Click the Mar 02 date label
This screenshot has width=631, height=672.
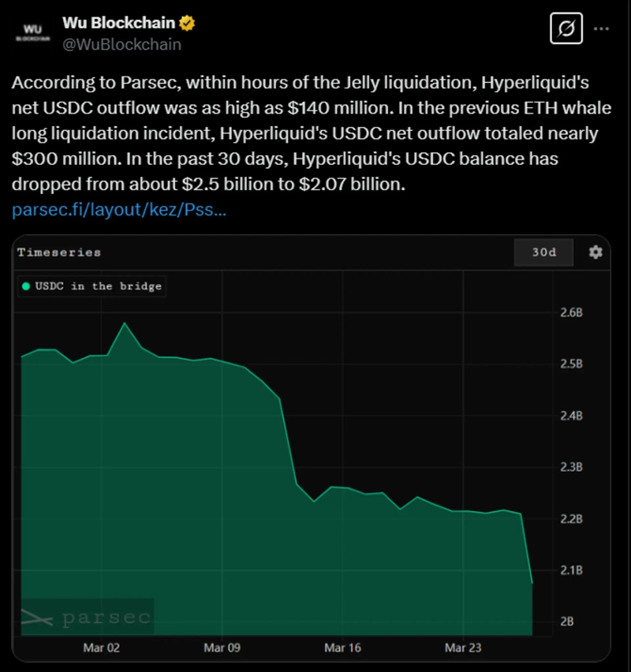102,648
